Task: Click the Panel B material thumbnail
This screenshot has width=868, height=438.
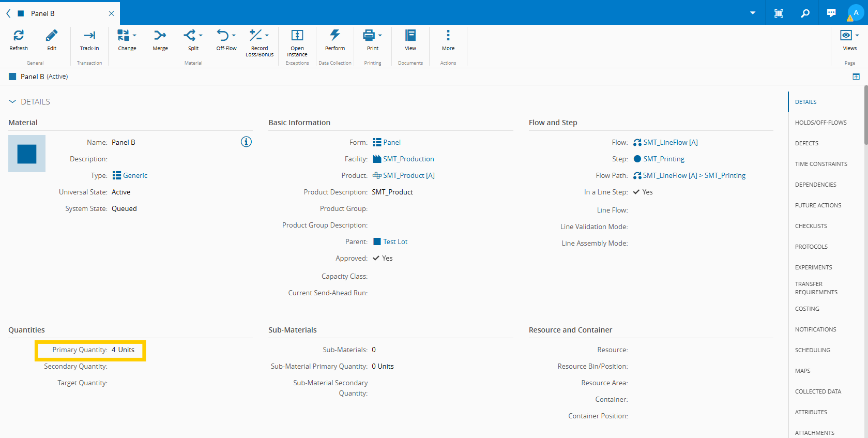Action: tap(27, 154)
